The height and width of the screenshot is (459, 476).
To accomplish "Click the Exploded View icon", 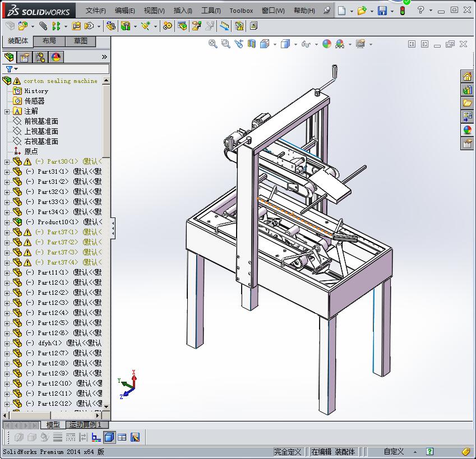I will 196,26.
